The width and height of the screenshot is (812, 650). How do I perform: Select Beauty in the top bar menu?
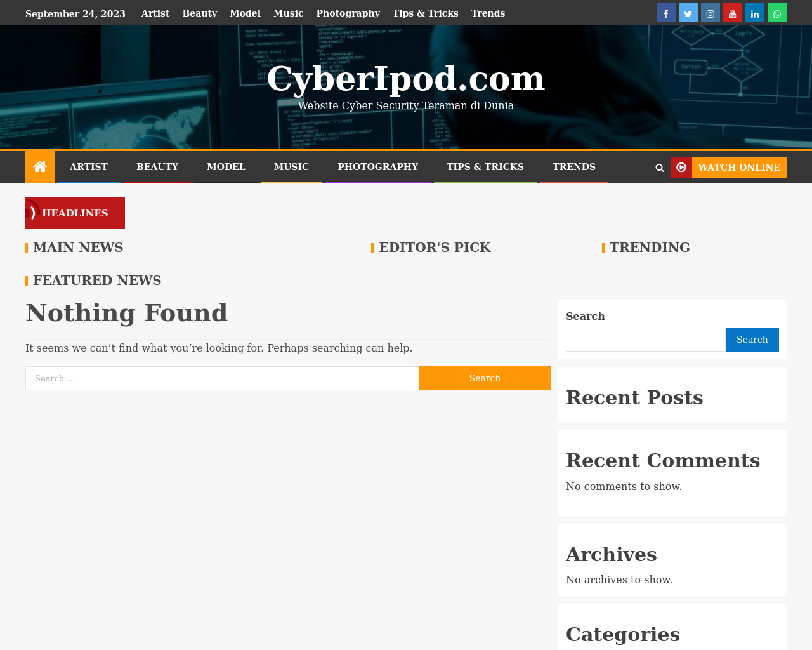200,13
